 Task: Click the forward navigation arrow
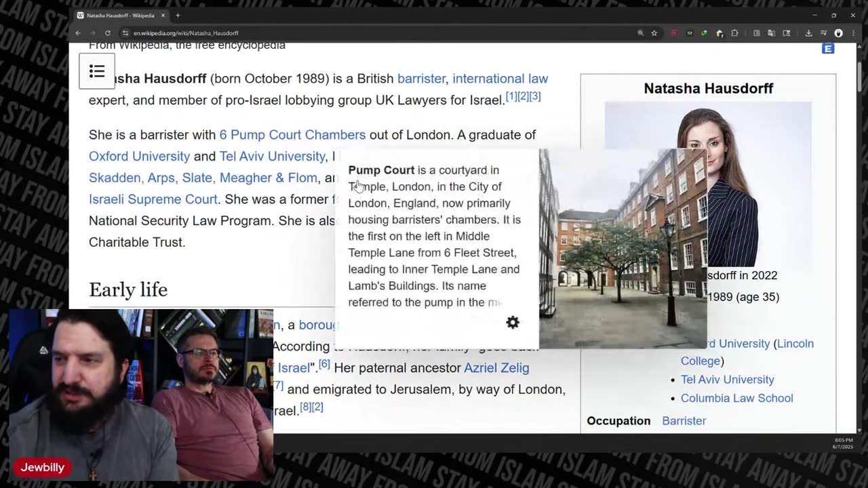tap(92, 33)
